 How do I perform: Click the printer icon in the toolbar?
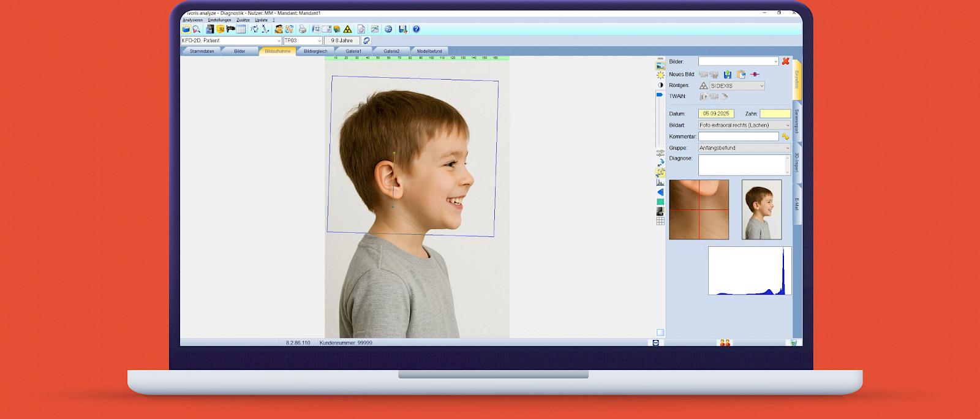point(303,29)
